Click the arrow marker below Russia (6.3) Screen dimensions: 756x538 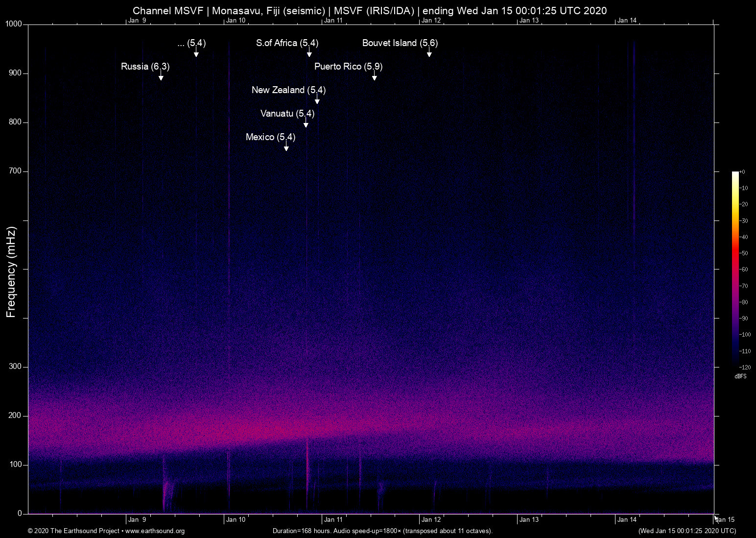[161, 76]
